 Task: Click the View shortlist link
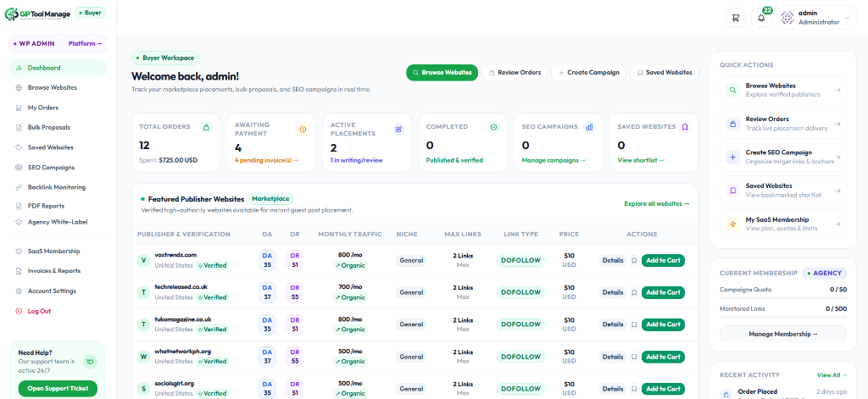tap(641, 160)
